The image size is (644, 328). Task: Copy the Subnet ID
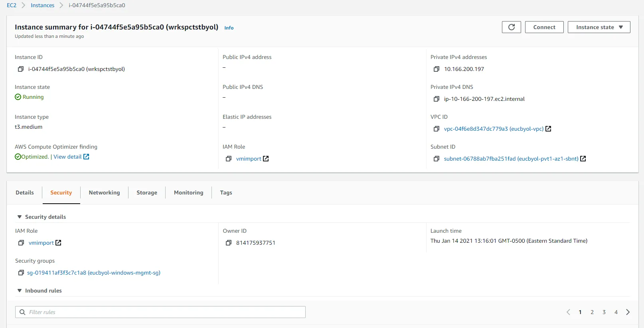click(x=437, y=159)
